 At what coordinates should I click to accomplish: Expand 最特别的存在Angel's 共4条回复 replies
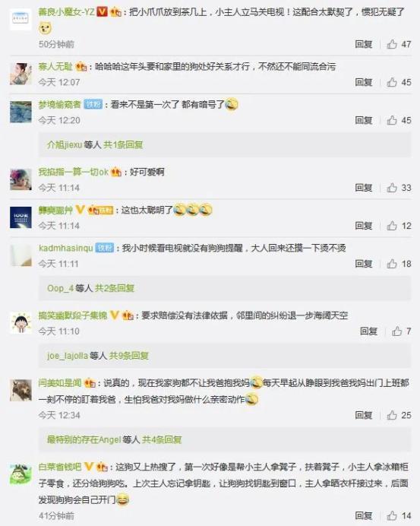pos(162,439)
